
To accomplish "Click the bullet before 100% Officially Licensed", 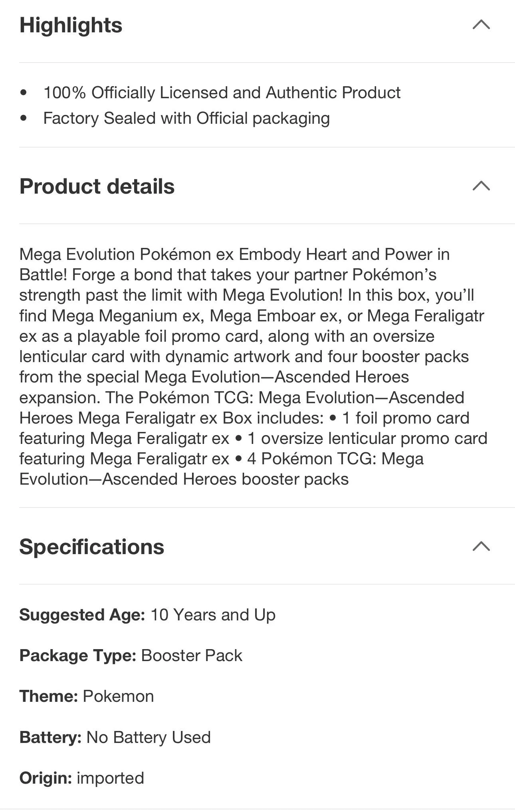I will [24, 93].
